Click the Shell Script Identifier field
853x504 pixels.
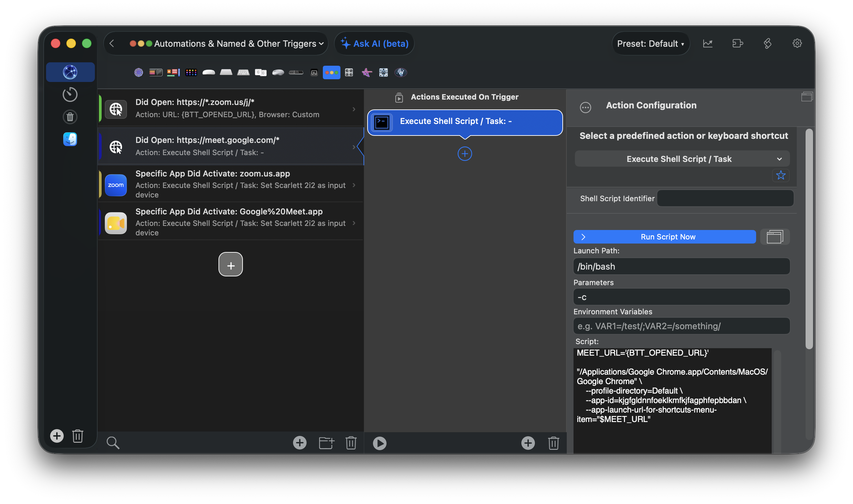click(x=725, y=198)
